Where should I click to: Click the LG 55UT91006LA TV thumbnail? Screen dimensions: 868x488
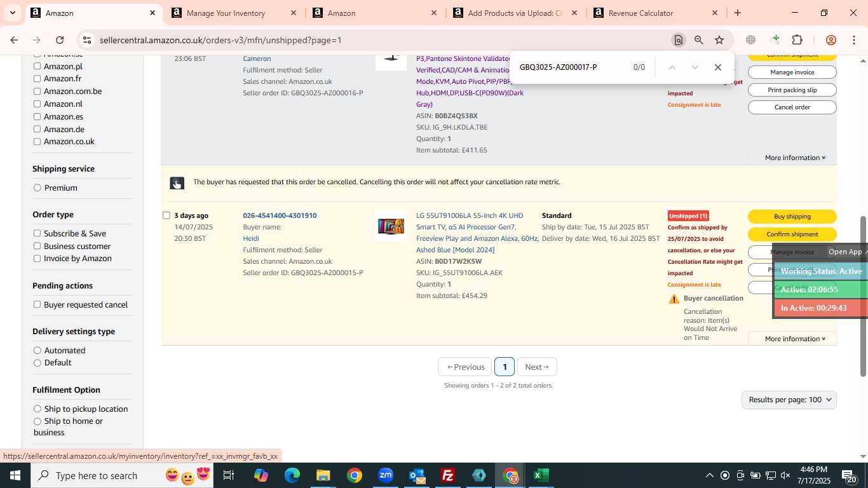pos(391,226)
